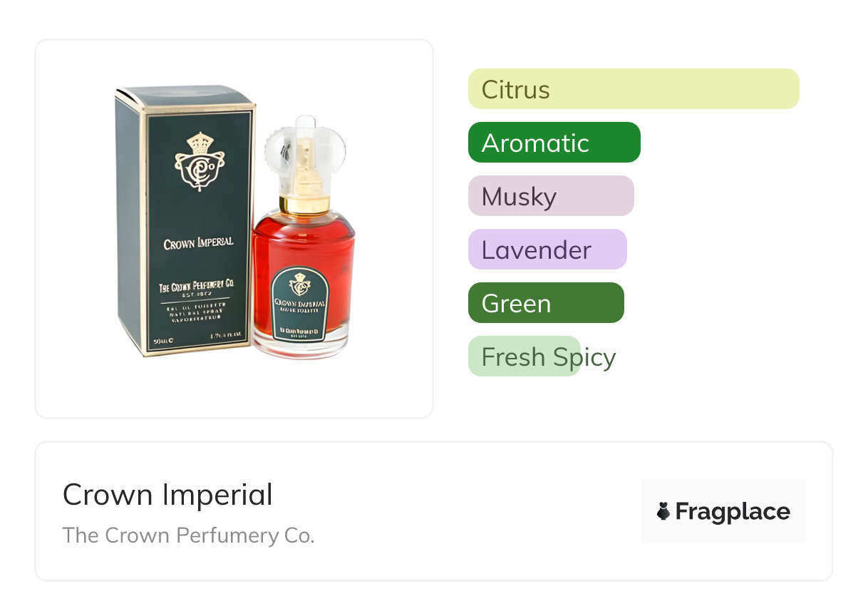This screenshot has height=616, width=868.
Task: Click the Crown Imperial text on the box
Action: (198, 242)
